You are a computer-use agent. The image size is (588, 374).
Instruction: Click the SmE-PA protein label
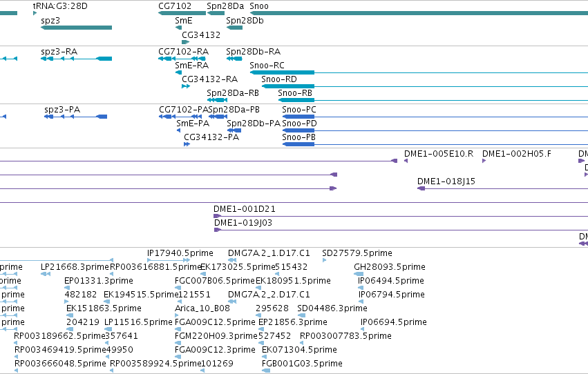(x=193, y=123)
